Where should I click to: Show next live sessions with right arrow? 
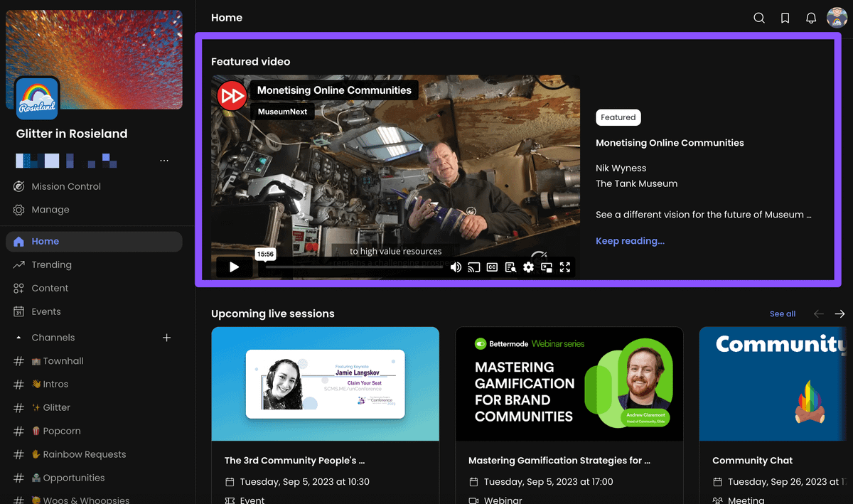point(839,313)
